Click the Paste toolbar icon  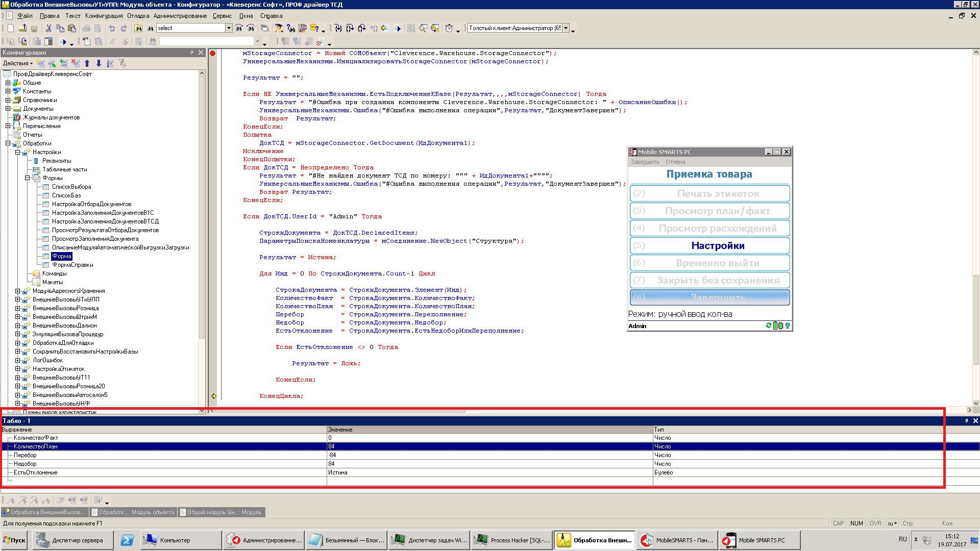[x=72, y=29]
